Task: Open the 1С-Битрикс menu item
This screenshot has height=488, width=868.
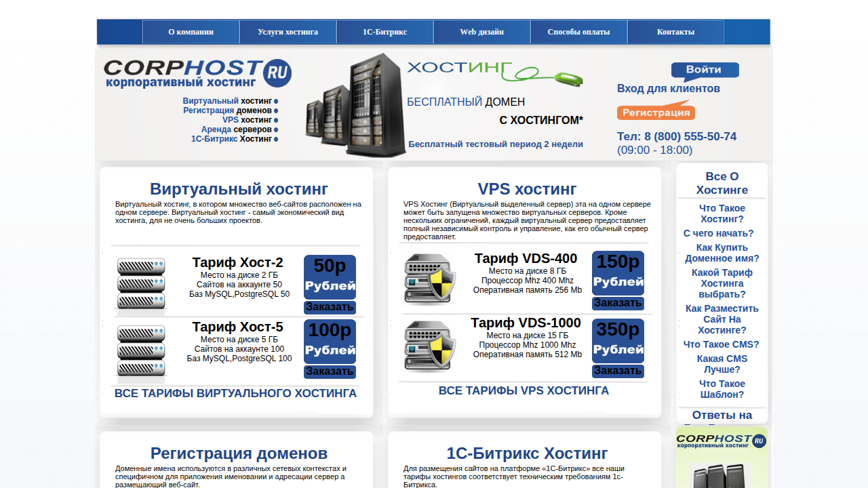Action: click(x=384, y=32)
